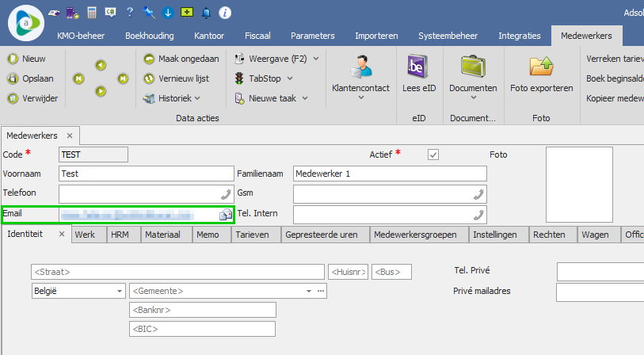This screenshot has height=355, width=644.
Task: Click Vernieuw lijst
Action: 176,78
